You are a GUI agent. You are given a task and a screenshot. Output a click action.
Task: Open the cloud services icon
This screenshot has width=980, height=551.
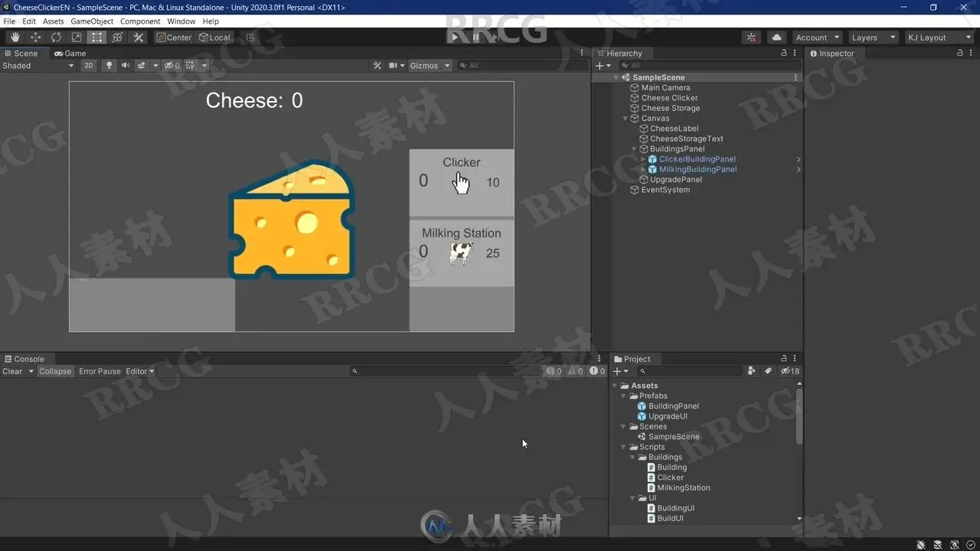777,37
